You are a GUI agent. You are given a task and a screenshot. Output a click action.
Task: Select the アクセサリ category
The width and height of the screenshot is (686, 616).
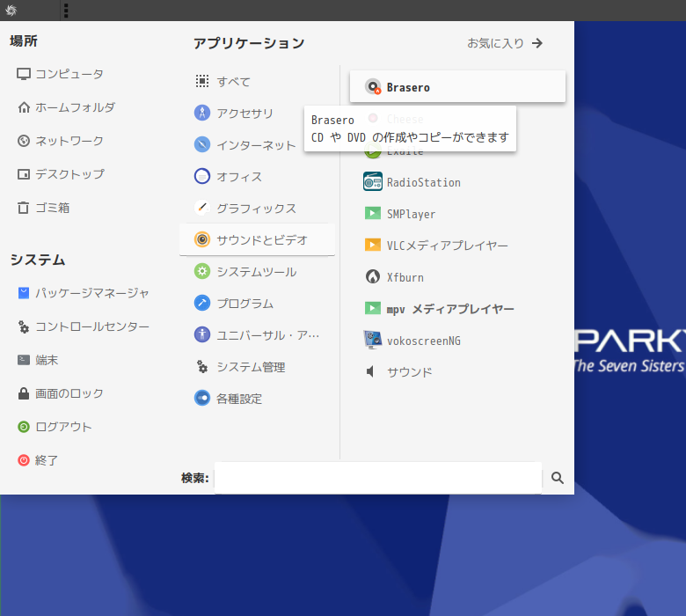pos(257,113)
